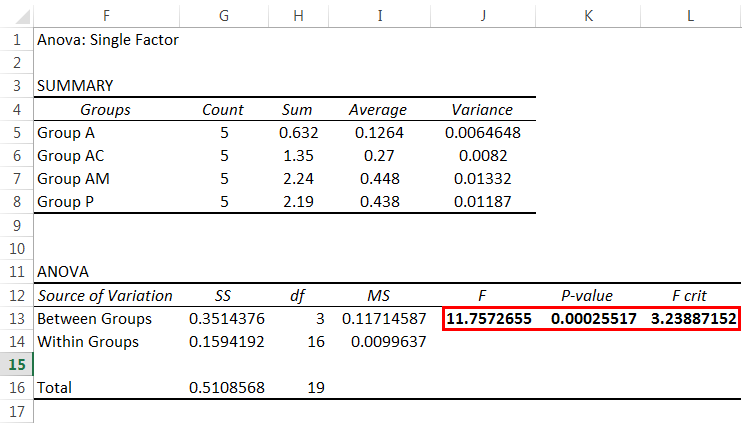
Task: Click 'Source of Variation' header cell
Action: pyautogui.click(x=105, y=296)
